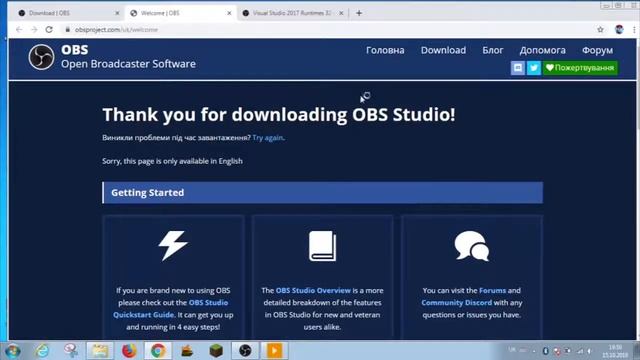The width and height of the screenshot is (640, 360).
Task: Switch to the Visual Studio 2017 Runtimes tab
Action: click(x=292, y=13)
